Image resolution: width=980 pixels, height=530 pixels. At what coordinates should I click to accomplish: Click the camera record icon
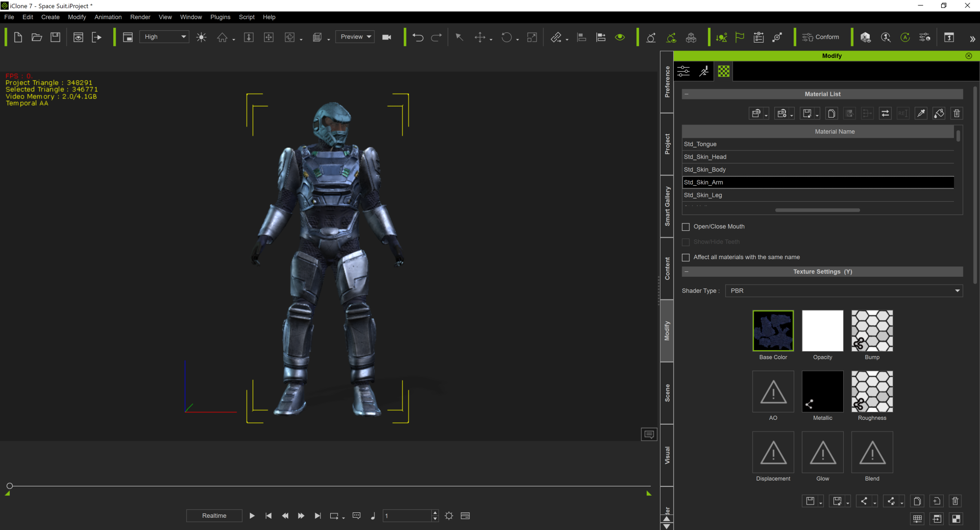387,37
